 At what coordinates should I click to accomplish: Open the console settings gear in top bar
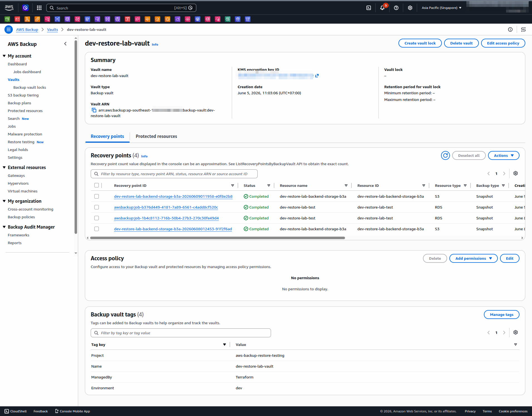pos(410,8)
